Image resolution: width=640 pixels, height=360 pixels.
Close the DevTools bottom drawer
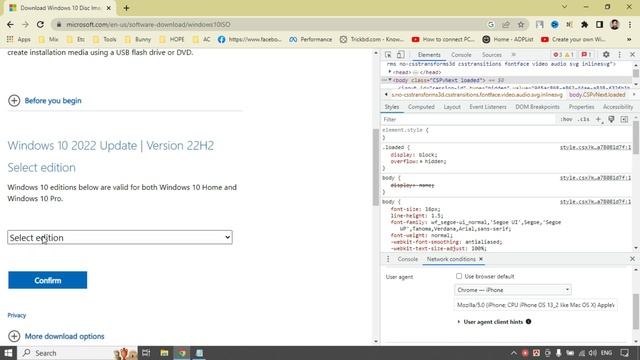click(632, 259)
